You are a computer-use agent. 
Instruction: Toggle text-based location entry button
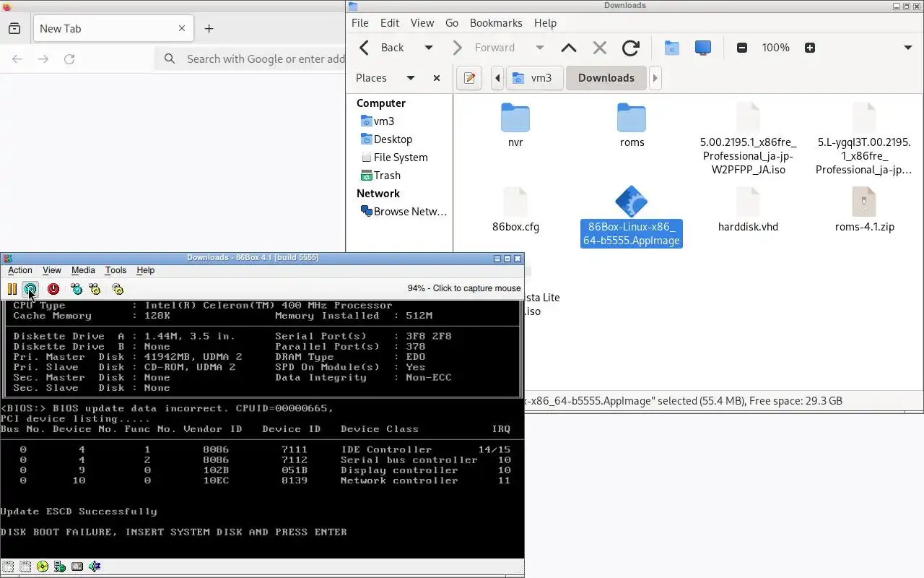469,78
